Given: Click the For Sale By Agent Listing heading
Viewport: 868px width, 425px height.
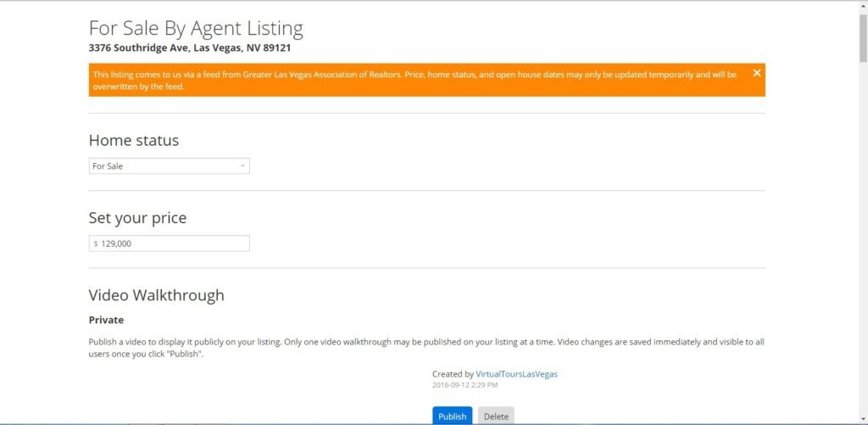Looking at the screenshot, I should click(196, 28).
